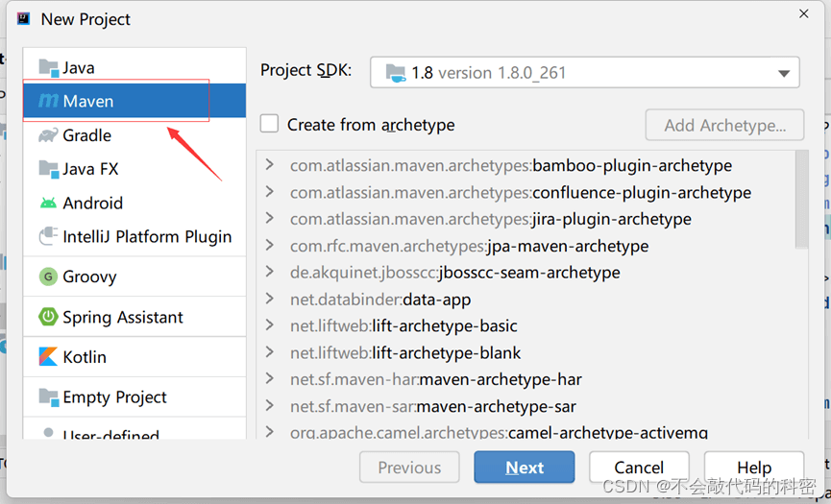This screenshot has height=504, width=831.
Task: Click the IntelliJ Platform Plugin icon
Action: (48, 236)
